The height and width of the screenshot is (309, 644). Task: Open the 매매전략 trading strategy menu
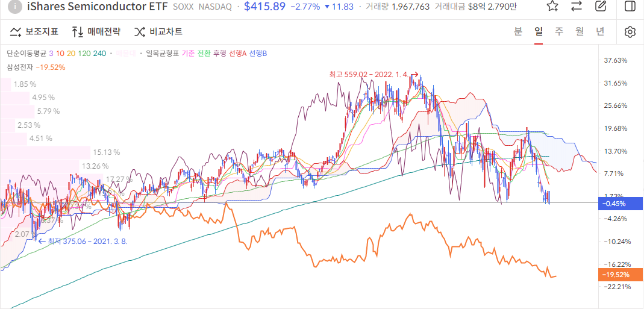coord(96,32)
